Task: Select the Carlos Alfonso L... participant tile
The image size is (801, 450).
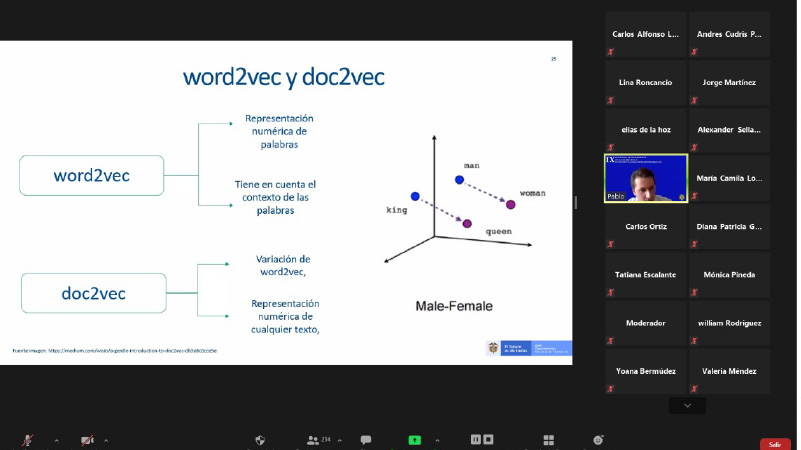Action: coord(646,34)
